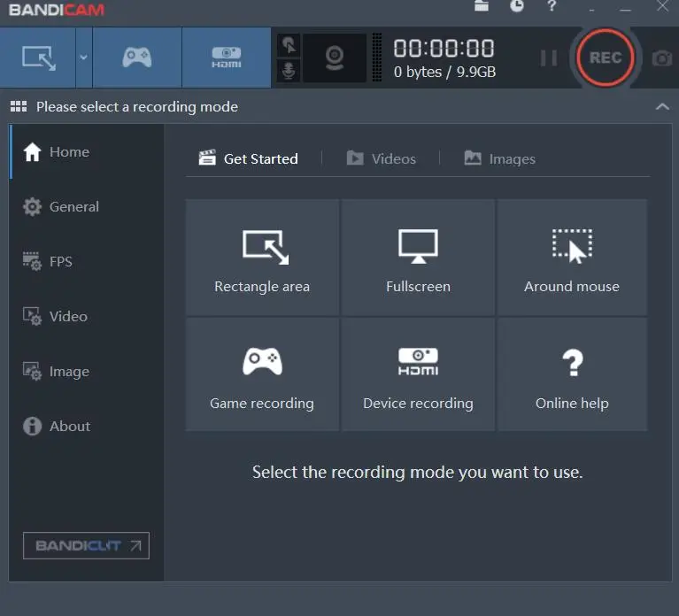Choose the Around mouse recording tile

point(572,258)
